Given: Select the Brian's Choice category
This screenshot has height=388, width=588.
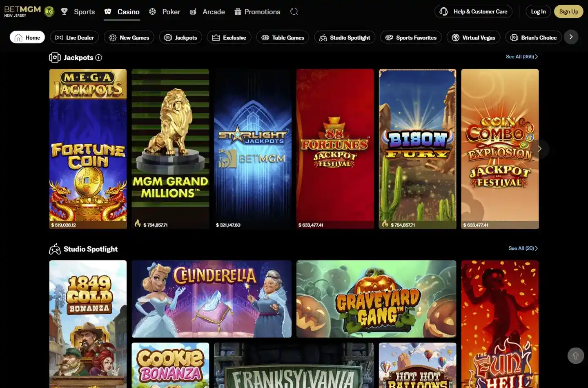Looking at the screenshot, I should pyautogui.click(x=533, y=37).
